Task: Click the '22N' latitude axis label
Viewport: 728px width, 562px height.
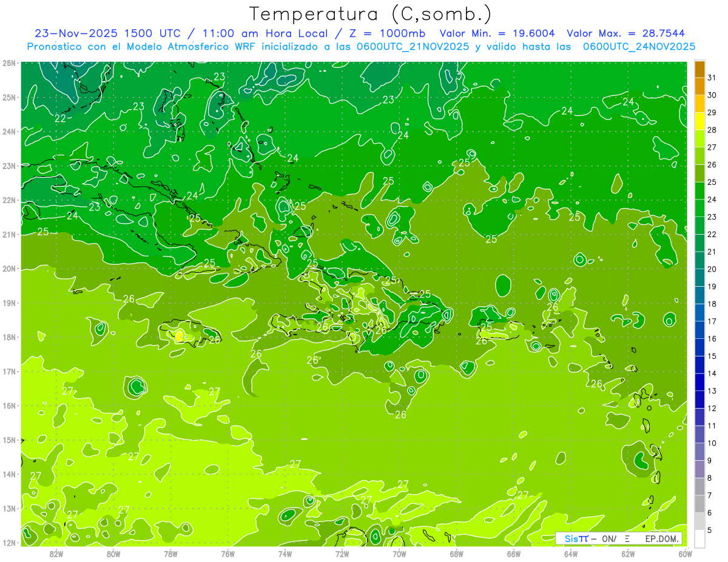Action: pos(9,200)
